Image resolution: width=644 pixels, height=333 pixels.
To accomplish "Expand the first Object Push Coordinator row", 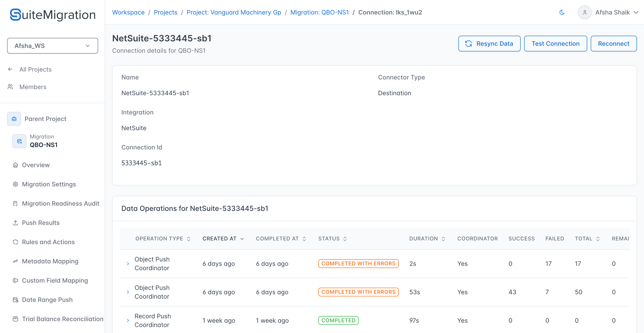I will coord(128,264).
